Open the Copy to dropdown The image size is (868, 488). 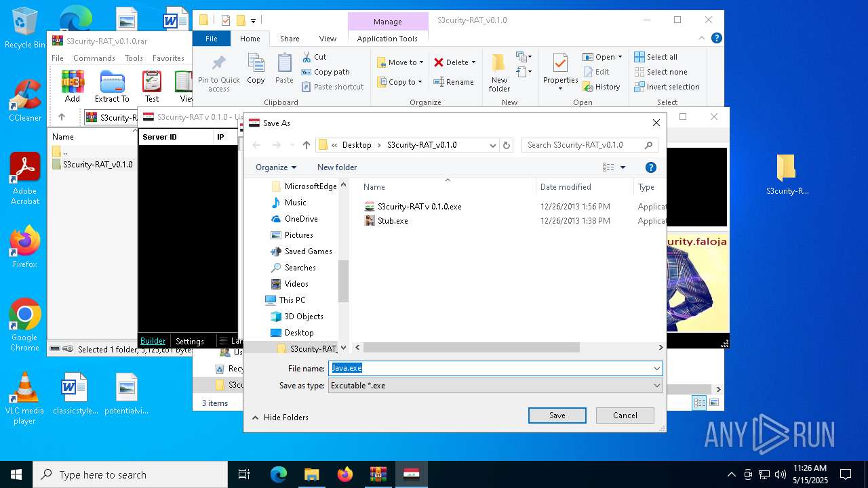pyautogui.click(x=399, y=81)
